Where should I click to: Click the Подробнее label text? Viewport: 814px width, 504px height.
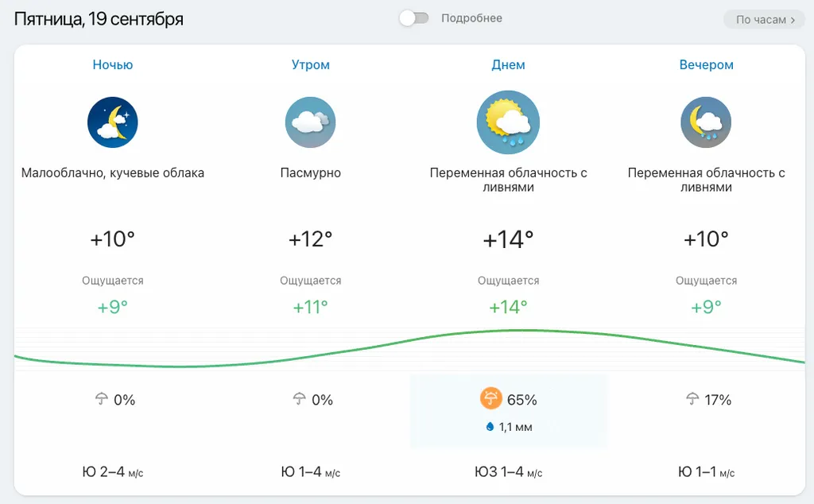tap(471, 18)
